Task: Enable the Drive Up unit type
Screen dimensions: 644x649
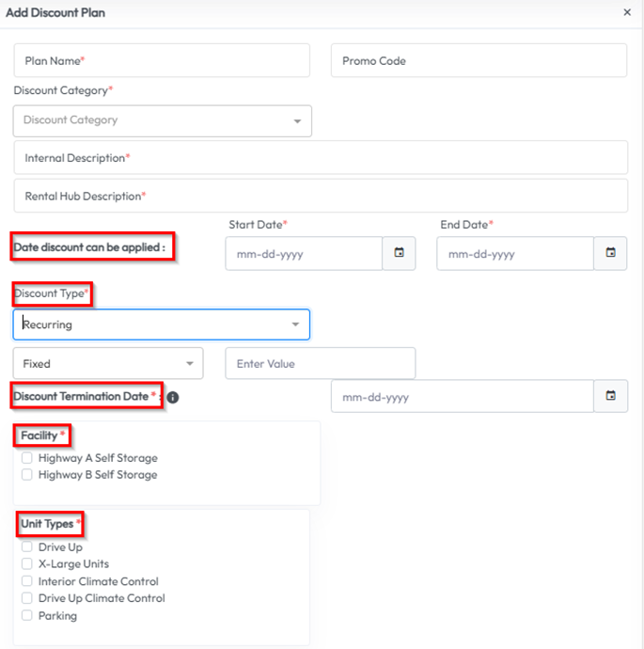Action: pos(27,547)
